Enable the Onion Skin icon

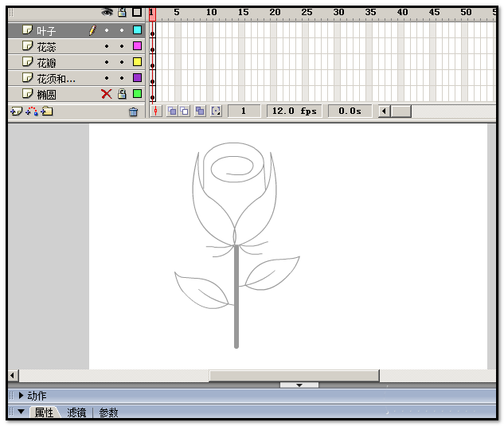tap(172, 111)
